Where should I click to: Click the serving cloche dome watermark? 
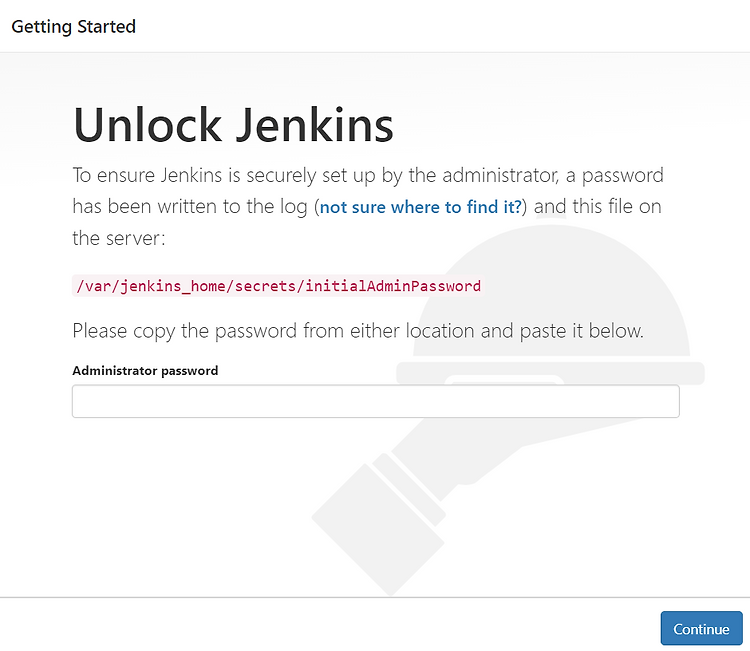pyautogui.click(x=551, y=292)
